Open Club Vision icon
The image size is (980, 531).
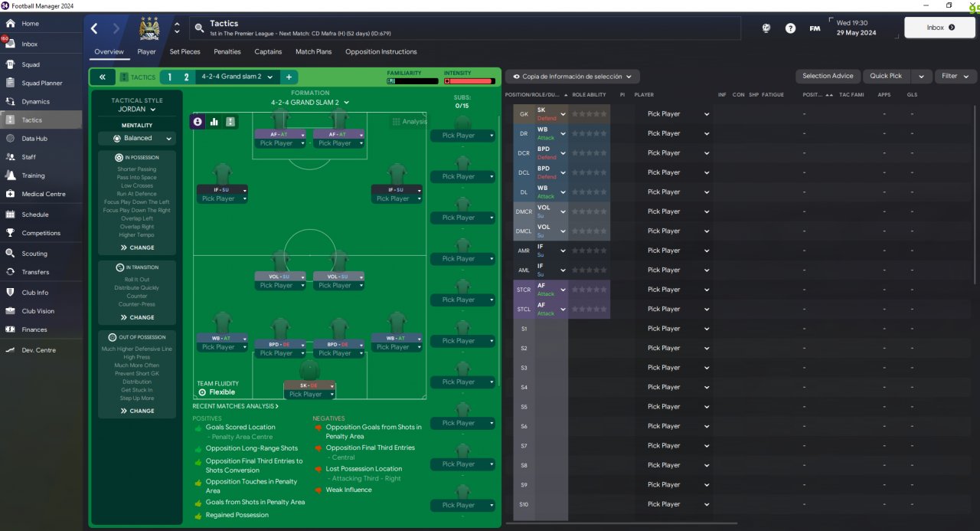click(10, 311)
